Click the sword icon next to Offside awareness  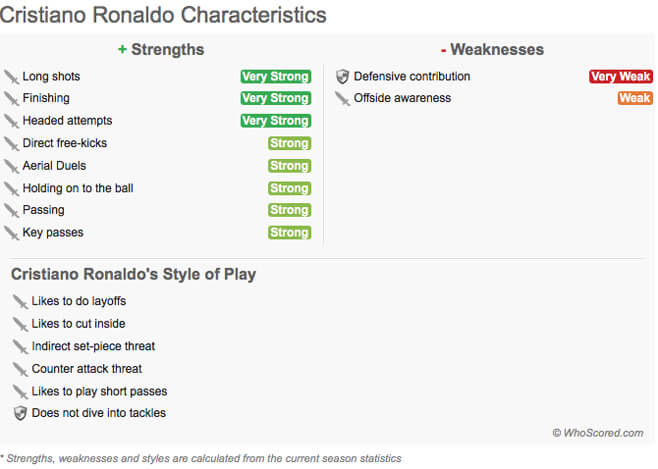click(342, 99)
